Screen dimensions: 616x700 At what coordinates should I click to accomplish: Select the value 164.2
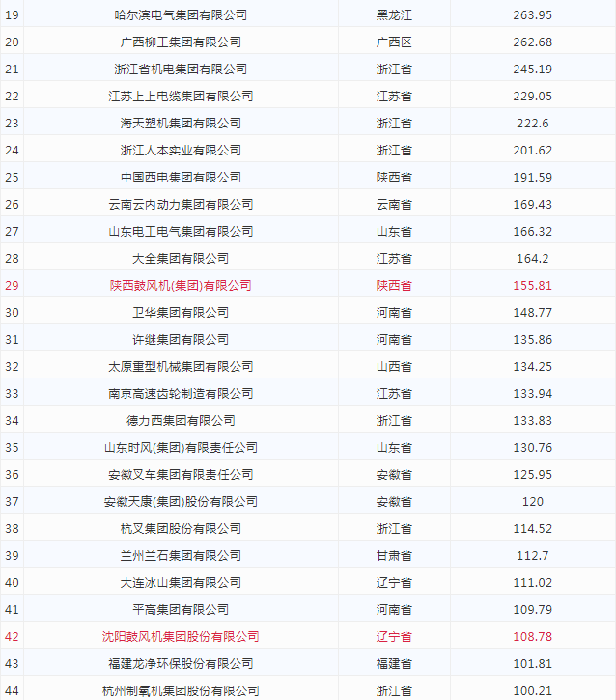pos(533,258)
